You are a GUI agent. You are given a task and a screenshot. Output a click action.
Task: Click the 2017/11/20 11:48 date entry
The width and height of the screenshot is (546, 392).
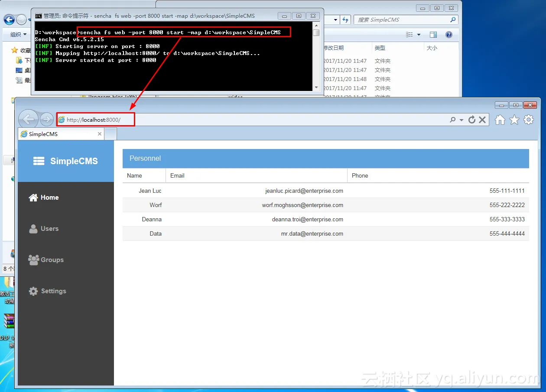[x=345, y=79]
